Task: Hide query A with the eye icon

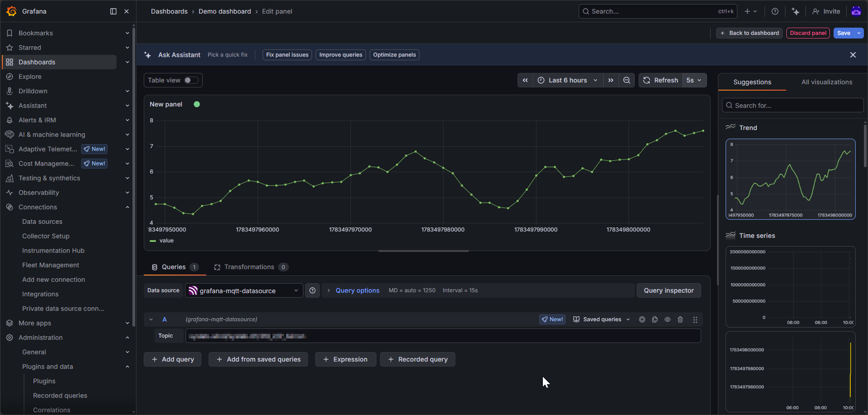Action: [668, 319]
